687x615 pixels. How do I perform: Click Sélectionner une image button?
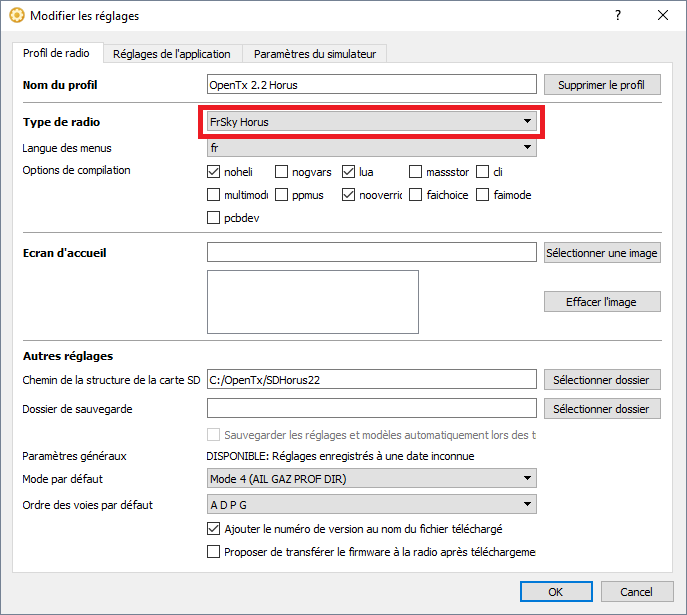pyautogui.click(x=602, y=253)
